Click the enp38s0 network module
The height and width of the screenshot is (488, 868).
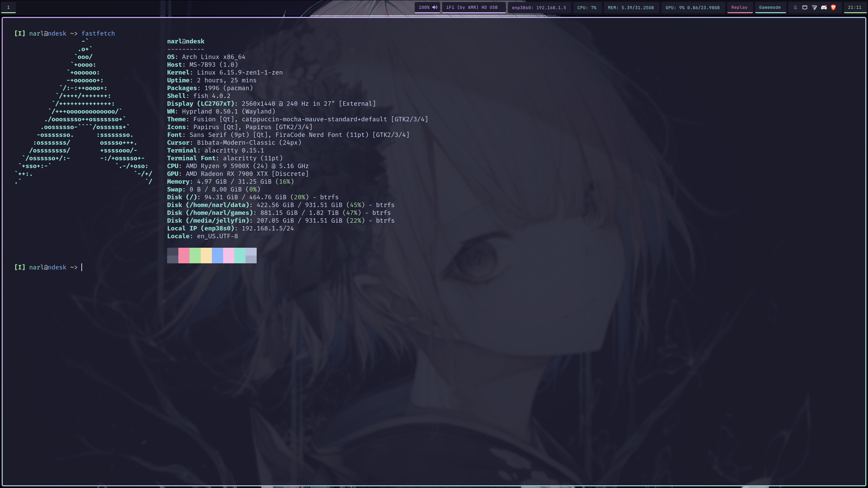[x=539, y=7]
